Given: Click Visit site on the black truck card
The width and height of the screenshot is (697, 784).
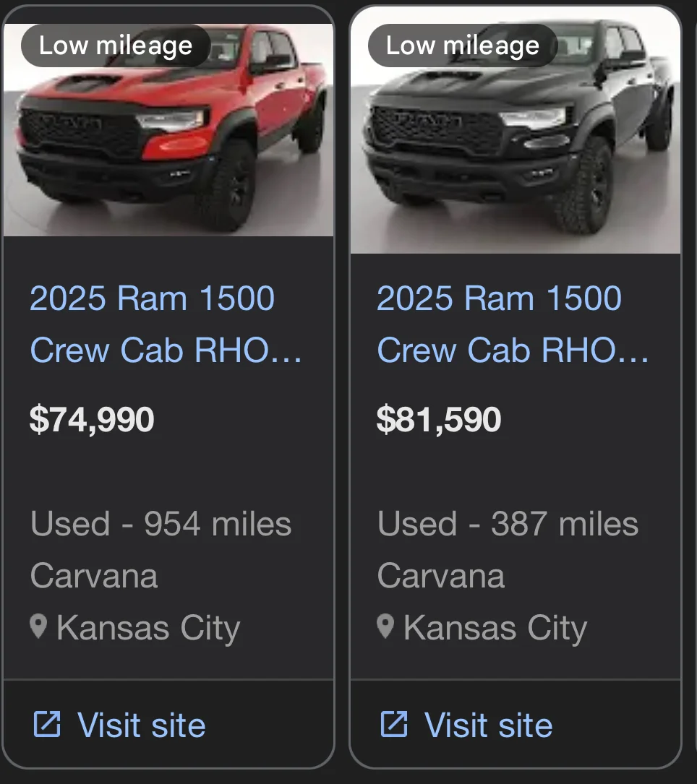Looking at the screenshot, I should click(466, 725).
